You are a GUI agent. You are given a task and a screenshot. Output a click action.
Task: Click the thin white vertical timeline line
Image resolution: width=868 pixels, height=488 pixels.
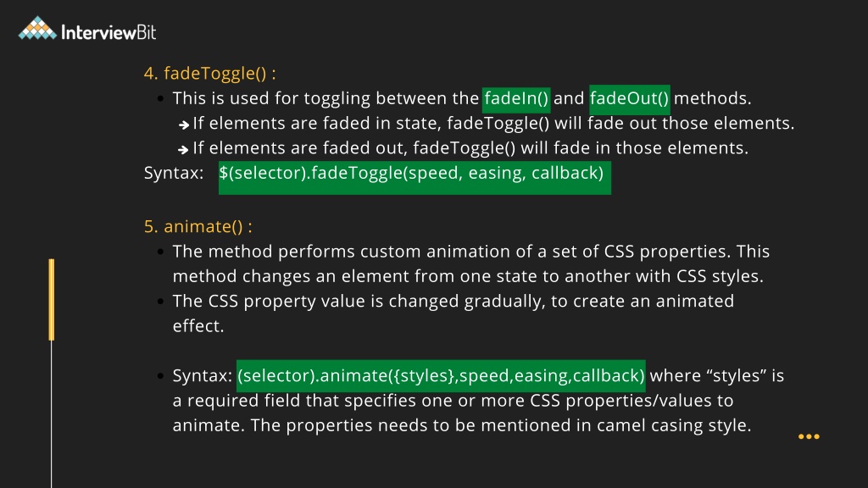[x=52, y=413]
